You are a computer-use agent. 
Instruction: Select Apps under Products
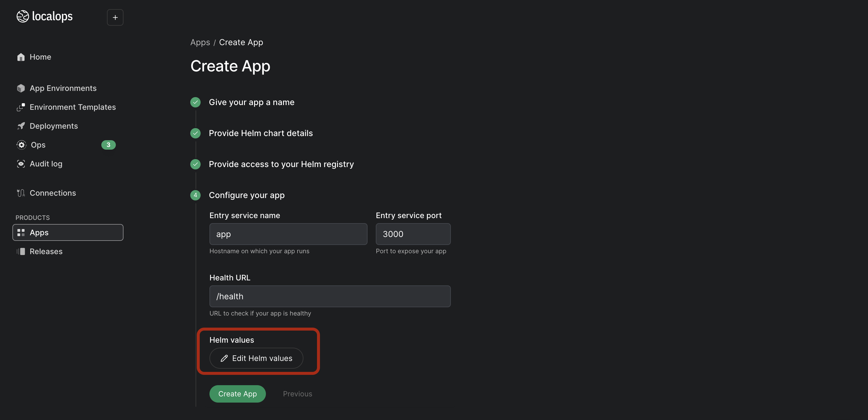click(68, 233)
